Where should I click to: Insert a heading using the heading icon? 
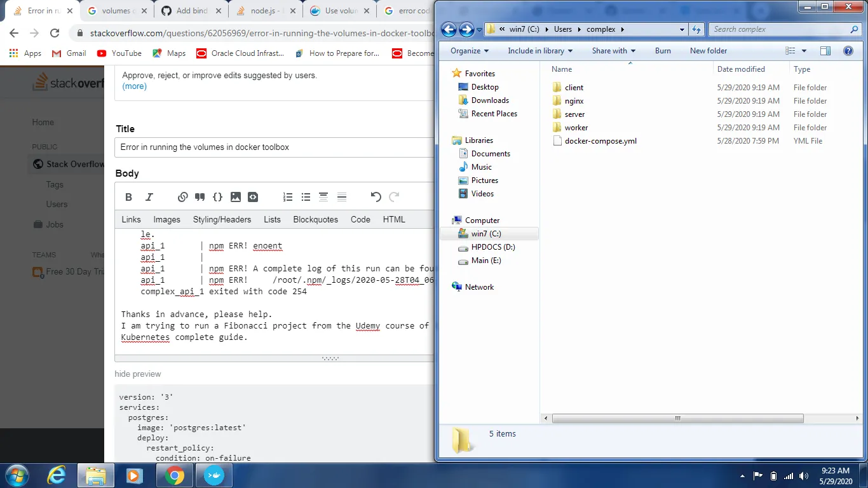coord(323,197)
